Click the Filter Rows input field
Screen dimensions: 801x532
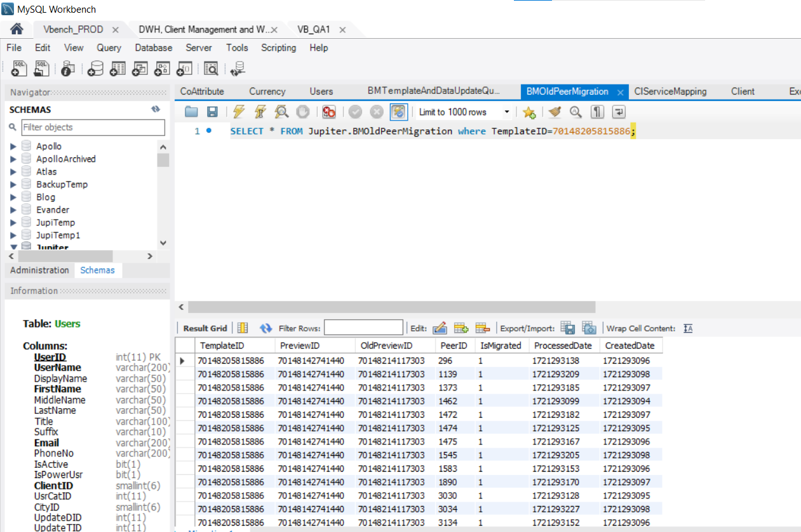[363, 328]
